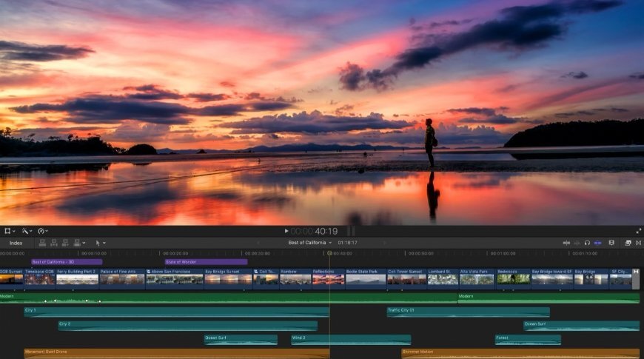The height and width of the screenshot is (359, 644).
Task: Open clip appearance options
Action: pyautogui.click(x=611, y=244)
